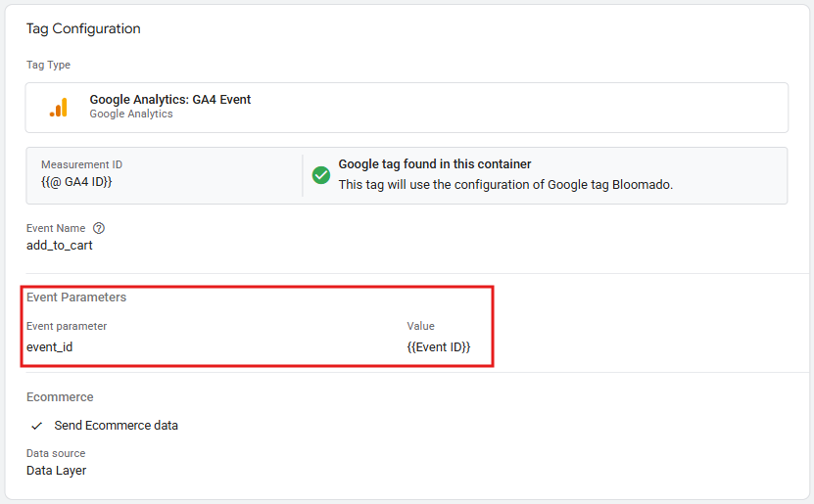Click the Event parameter column header

(67, 326)
